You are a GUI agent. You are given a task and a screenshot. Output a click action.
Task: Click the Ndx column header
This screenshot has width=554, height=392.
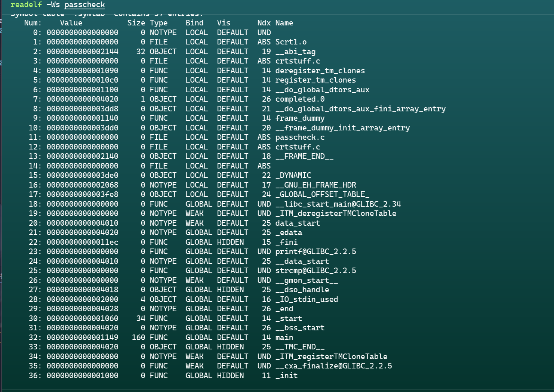[x=264, y=23]
